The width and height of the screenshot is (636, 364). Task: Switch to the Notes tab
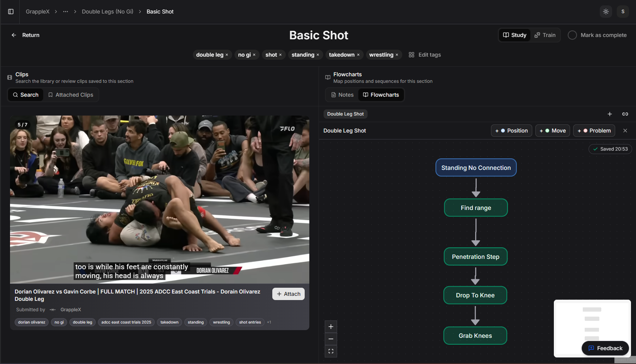(342, 95)
